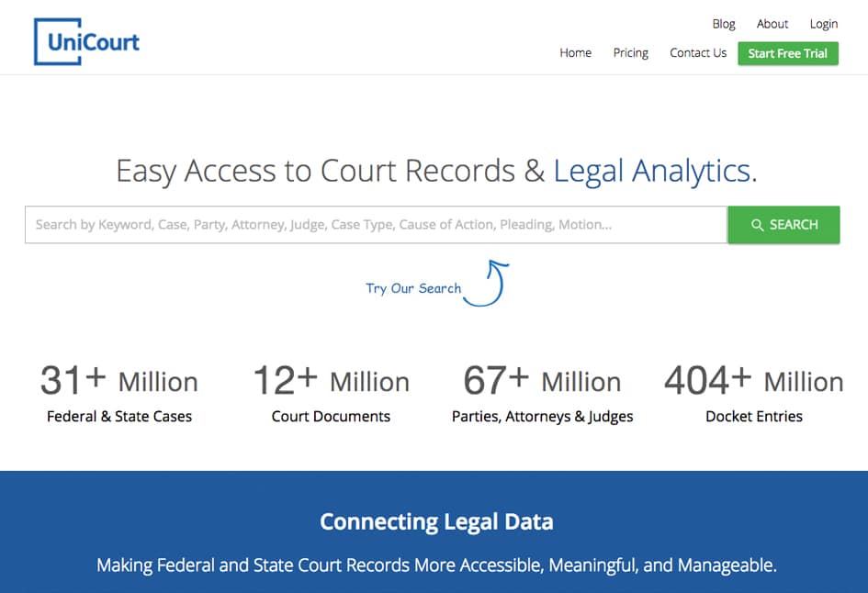Click the UniCourt logo
The image size is (868, 593).
(x=86, y=41)
